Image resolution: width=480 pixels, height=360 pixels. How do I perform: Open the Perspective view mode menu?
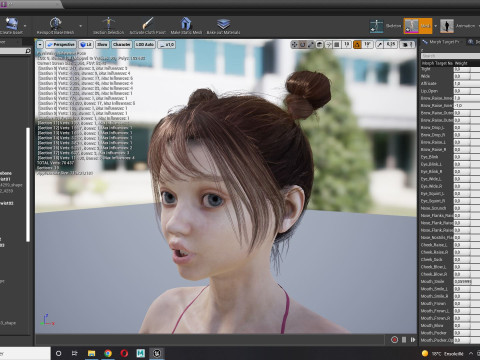click(61, 44)
